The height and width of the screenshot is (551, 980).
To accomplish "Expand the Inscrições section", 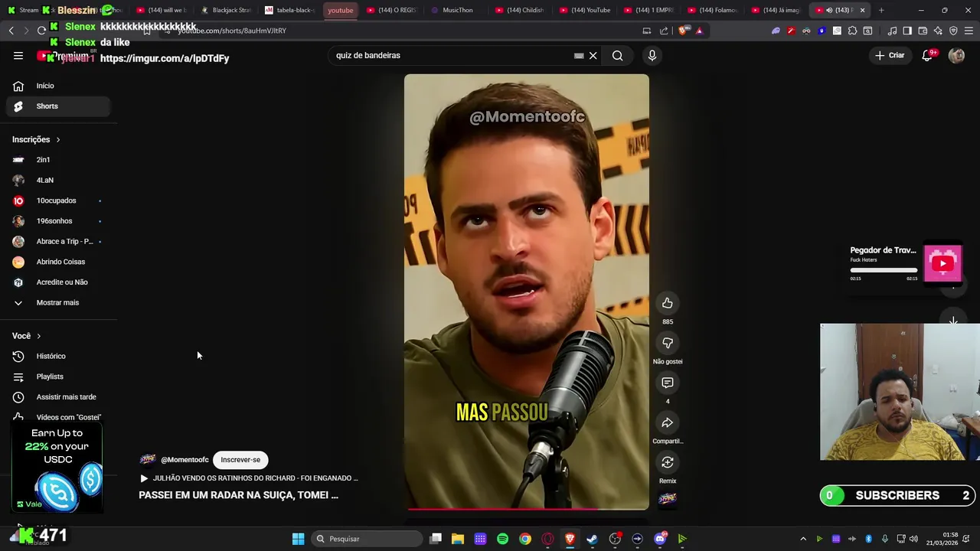I will point(36,139).
